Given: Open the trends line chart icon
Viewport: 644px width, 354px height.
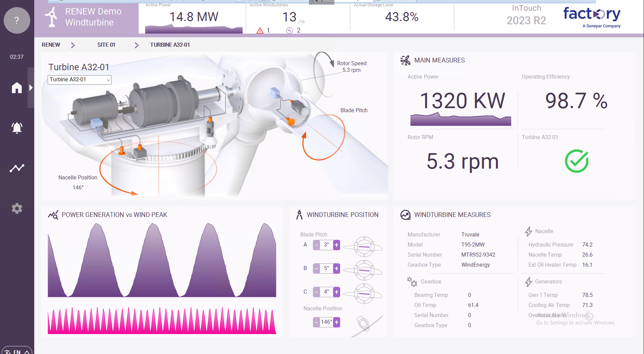Looking at the screenshot, I should [x=17, y=168].
